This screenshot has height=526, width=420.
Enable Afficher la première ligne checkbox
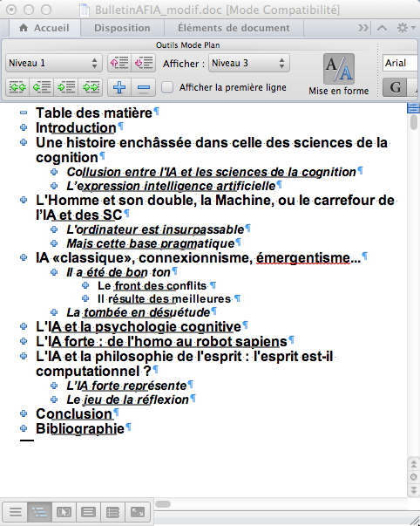pyautogui.click(x=167, y=87)
